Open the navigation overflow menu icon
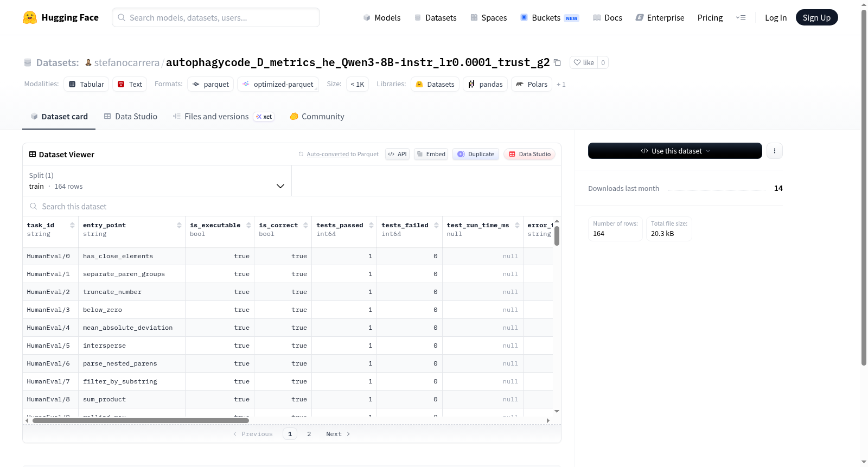 [x=741, y=17]
